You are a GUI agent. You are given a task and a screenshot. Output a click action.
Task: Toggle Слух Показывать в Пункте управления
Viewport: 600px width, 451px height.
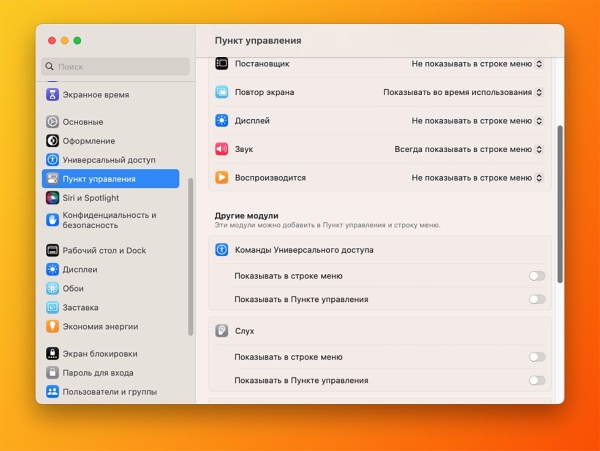tap(537, 380)
